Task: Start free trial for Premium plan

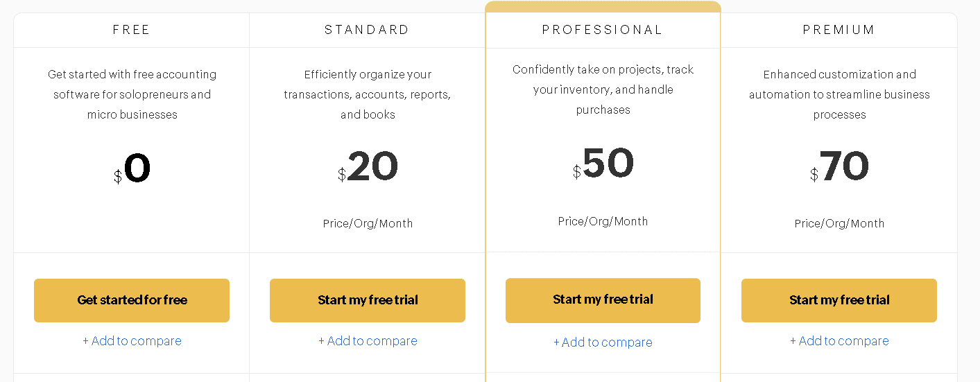Action: tap(839, 300)
